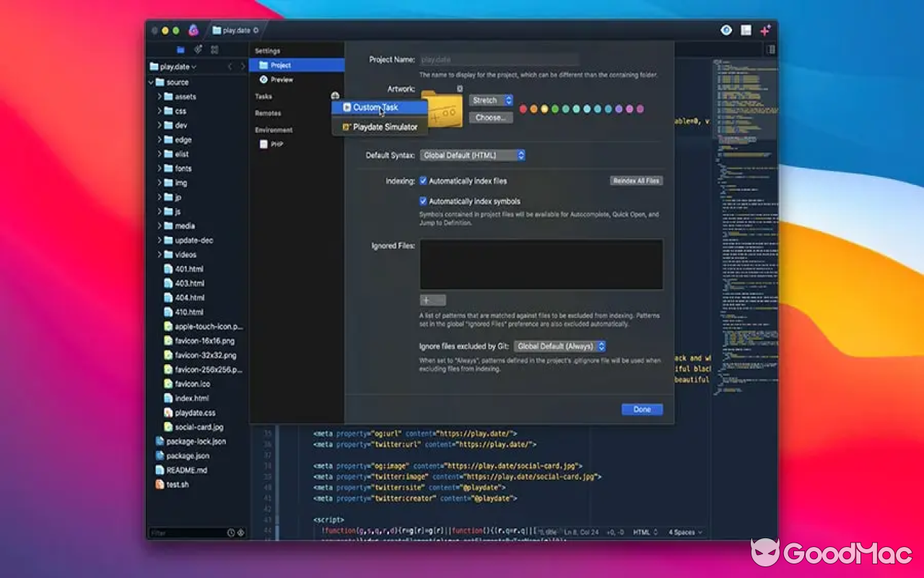Click the document icon in the top toolbar
Image resolution: width=924 pixels, height=578 pixels.
(x=745, y=30)
